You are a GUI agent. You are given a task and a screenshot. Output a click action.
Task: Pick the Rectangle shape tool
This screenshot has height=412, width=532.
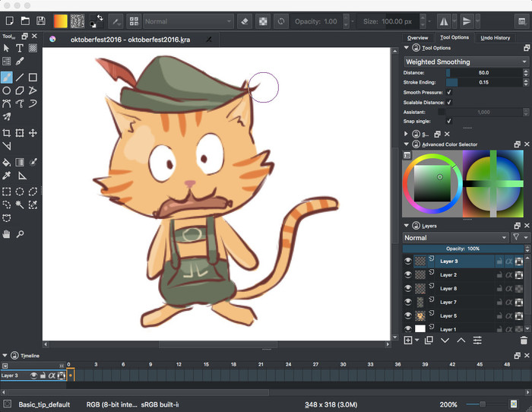coord(33,77)
